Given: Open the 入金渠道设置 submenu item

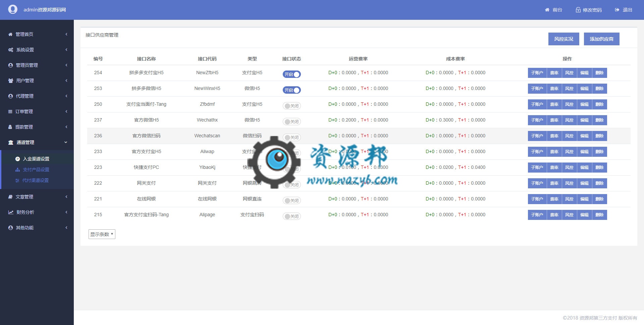Looking at the screenshot, I should click(x=36, y=159).
